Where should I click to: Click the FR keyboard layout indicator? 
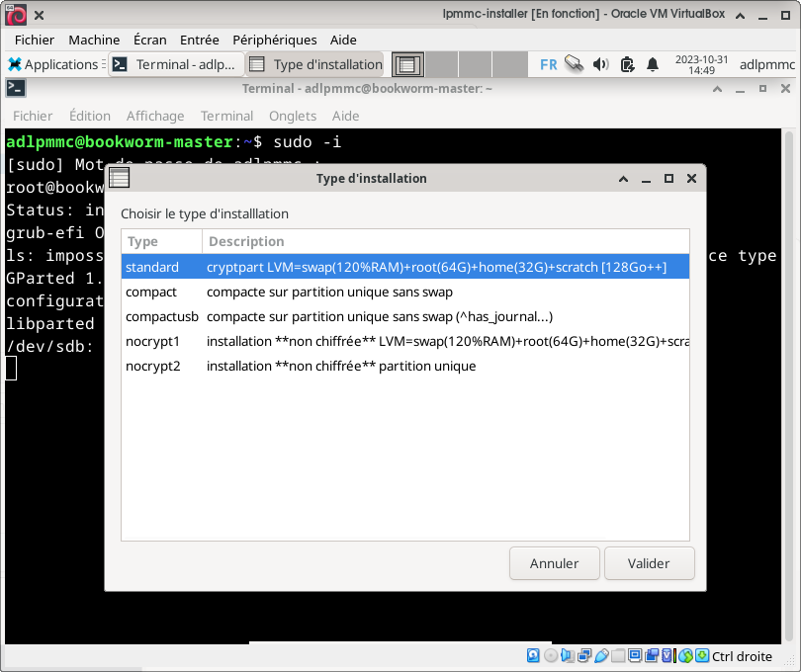tap(548, 64)
